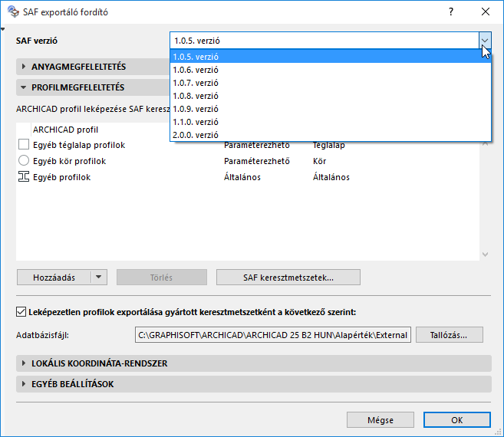Click the Hozzáadás button
Image resolution: width=504 pixels, height=437 pixels.
pyautogui.click(x=54, y=277)
